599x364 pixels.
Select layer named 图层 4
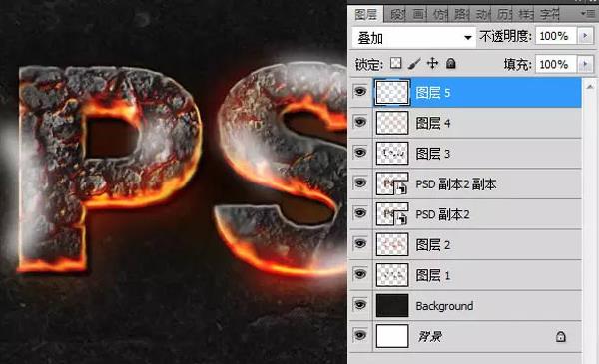(433, 123)
